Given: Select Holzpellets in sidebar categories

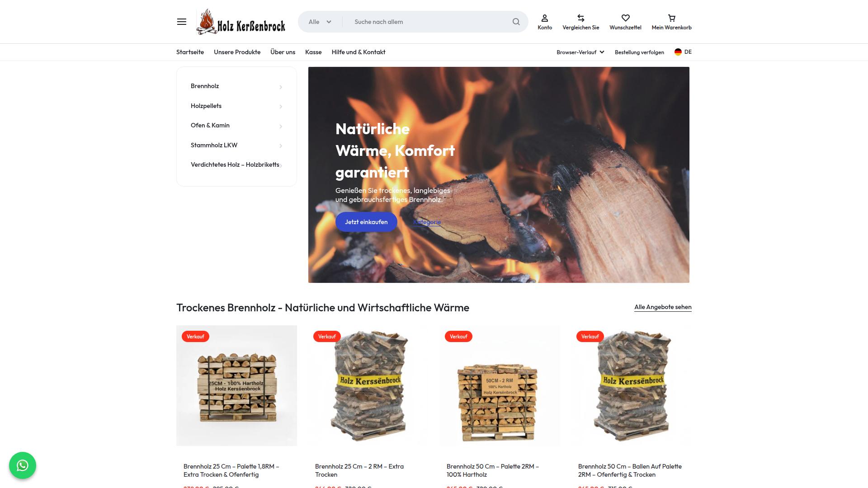Looking at the screenshot, I should click(206, 106).
